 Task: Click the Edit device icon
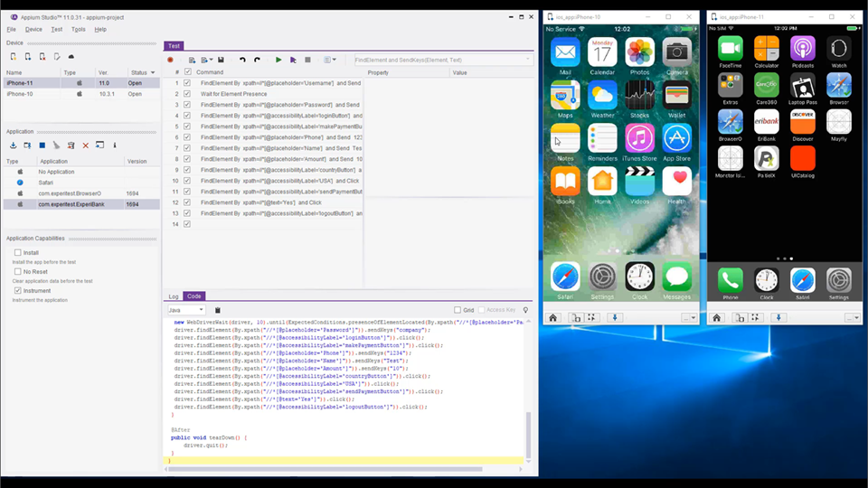[56, 56]
